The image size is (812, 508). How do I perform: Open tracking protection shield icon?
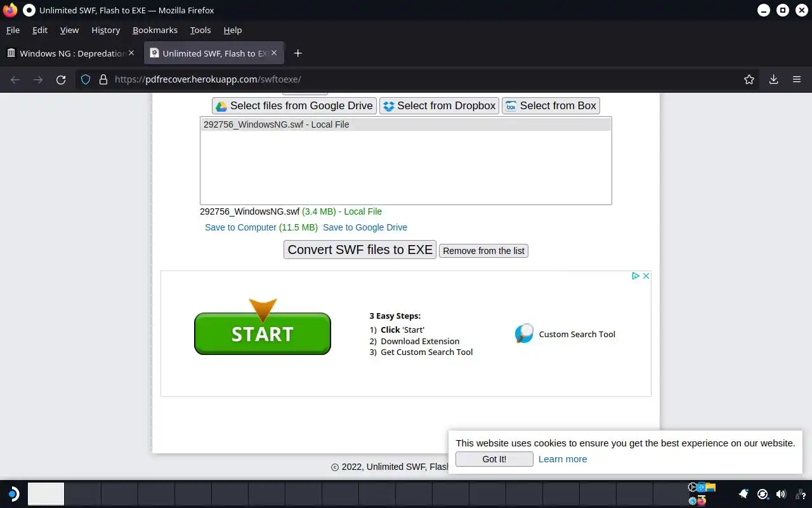pyautogui.click(x=86, y=79)
